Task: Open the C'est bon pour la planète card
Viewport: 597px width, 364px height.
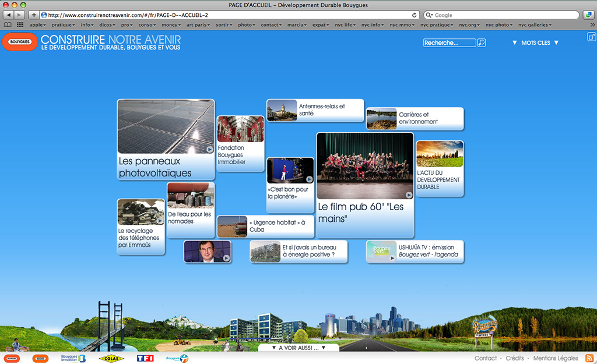Action: 290,185
